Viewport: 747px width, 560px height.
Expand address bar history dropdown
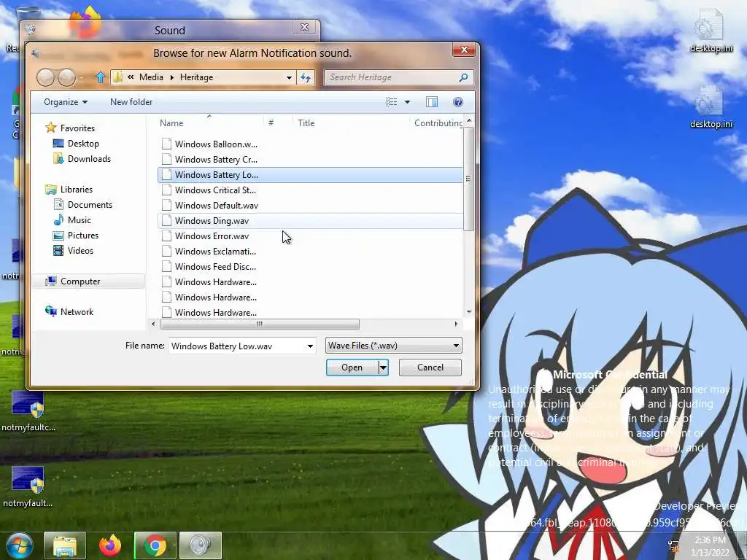coord(289,77)
